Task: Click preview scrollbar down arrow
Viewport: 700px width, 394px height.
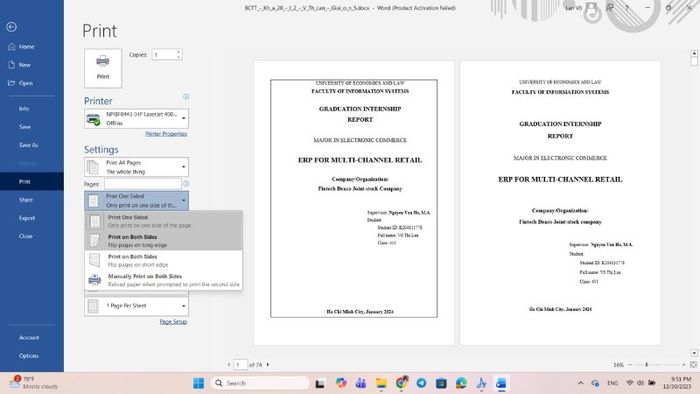Action: coord(694,353)
